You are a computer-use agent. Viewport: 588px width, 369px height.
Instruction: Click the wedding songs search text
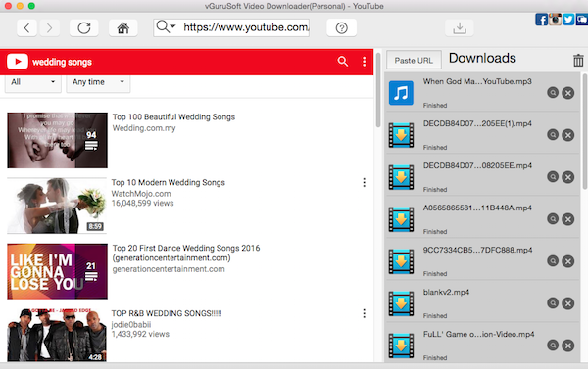63,62
